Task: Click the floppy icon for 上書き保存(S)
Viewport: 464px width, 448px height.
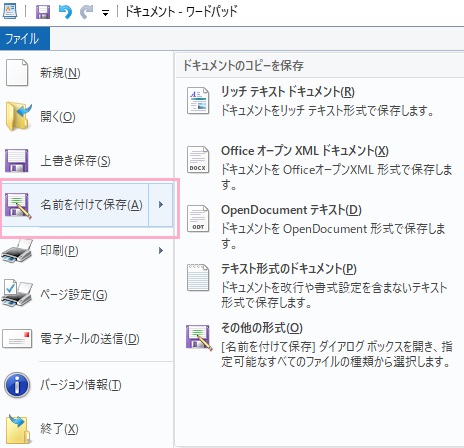Action: tap(17, 161)
